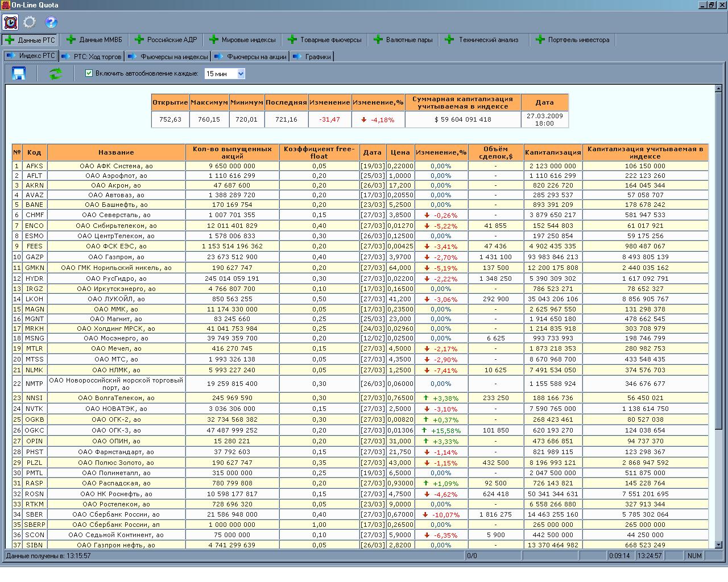Open help via the question mark icon

tap(51, 22)
